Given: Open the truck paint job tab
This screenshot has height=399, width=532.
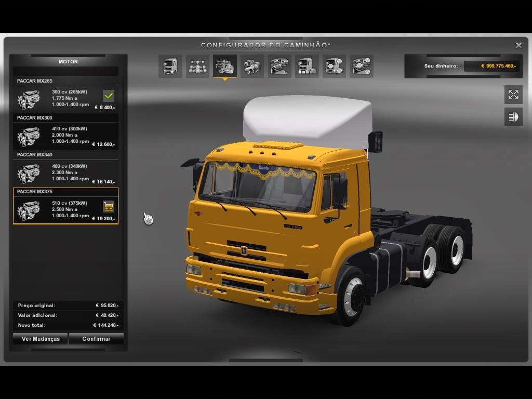Looking at the screenshot, I should click(x=307, y=66).
